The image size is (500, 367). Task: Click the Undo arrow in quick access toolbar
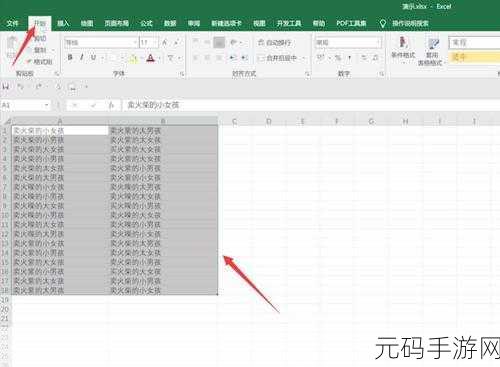pyautogui.click(x=20, y=87)
